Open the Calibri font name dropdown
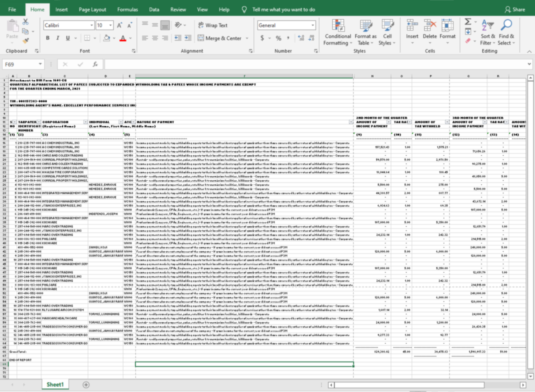The height and width of the screenshot is (392, 535). (92, 25)
